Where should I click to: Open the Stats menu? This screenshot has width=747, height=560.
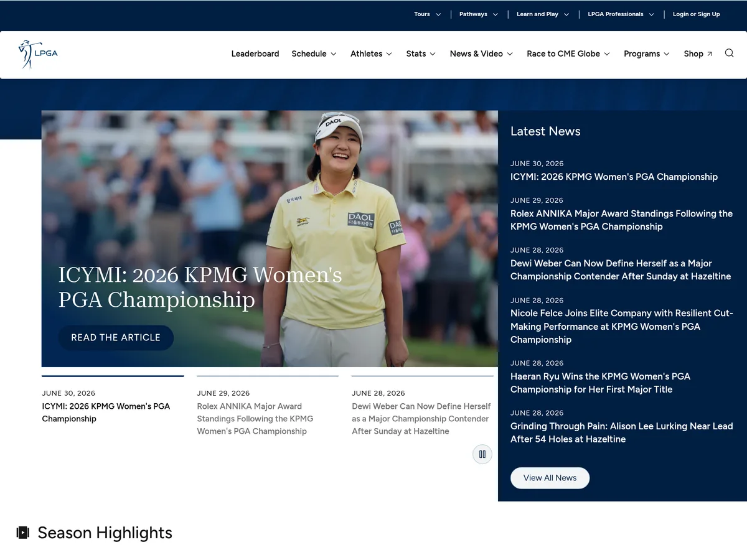(421, 54)
